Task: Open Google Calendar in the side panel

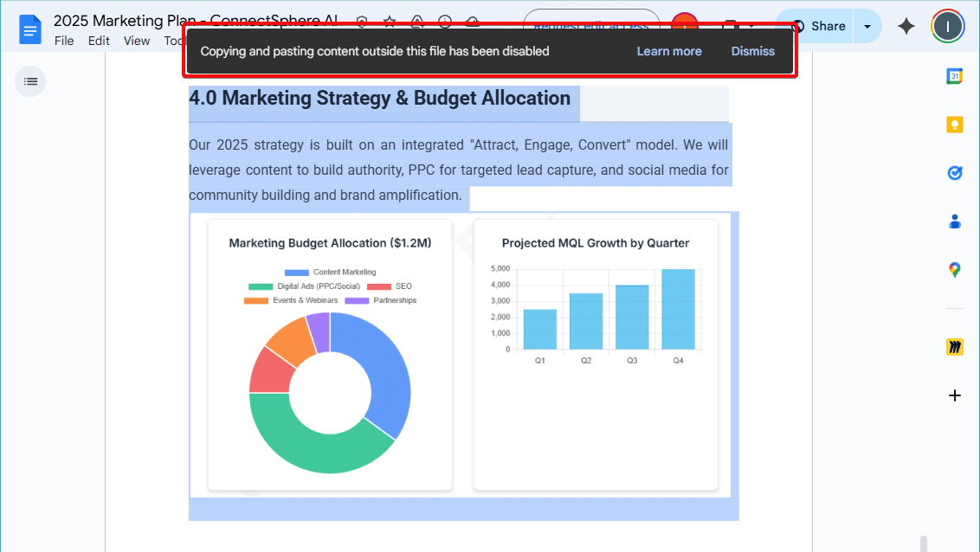Action: (954, 76)
